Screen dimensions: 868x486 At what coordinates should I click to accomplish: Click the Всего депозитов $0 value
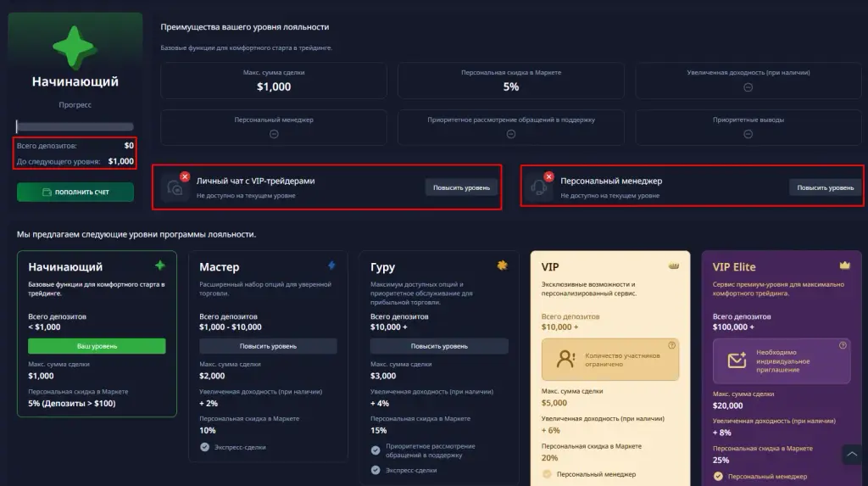click(129, 146)
